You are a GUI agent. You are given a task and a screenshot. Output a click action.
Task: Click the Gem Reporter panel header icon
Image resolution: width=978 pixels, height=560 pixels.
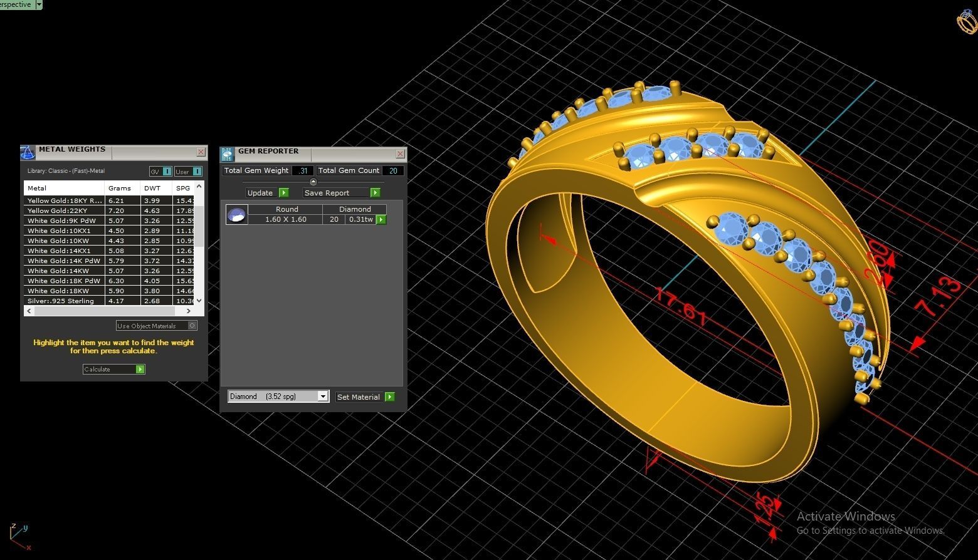(227, 154)
